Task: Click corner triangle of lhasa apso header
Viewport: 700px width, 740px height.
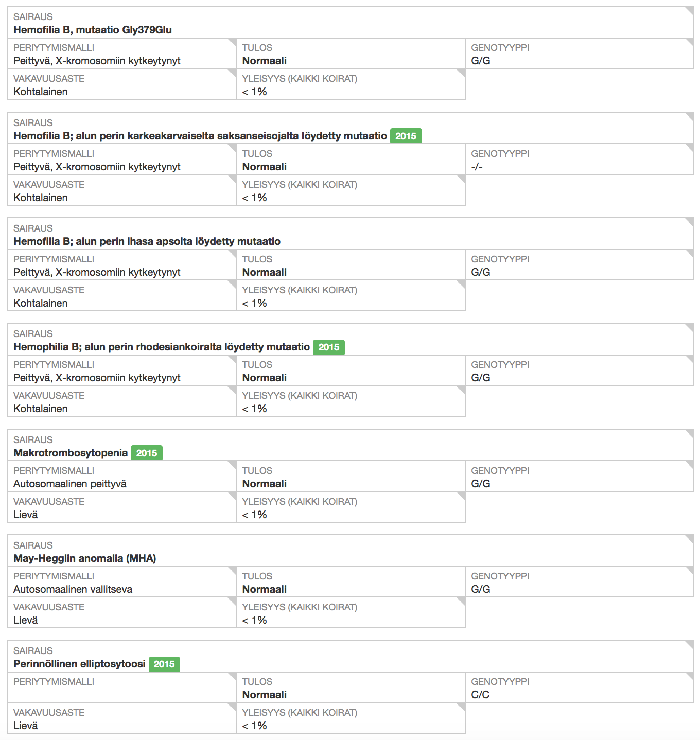Action: click(690, 222)
